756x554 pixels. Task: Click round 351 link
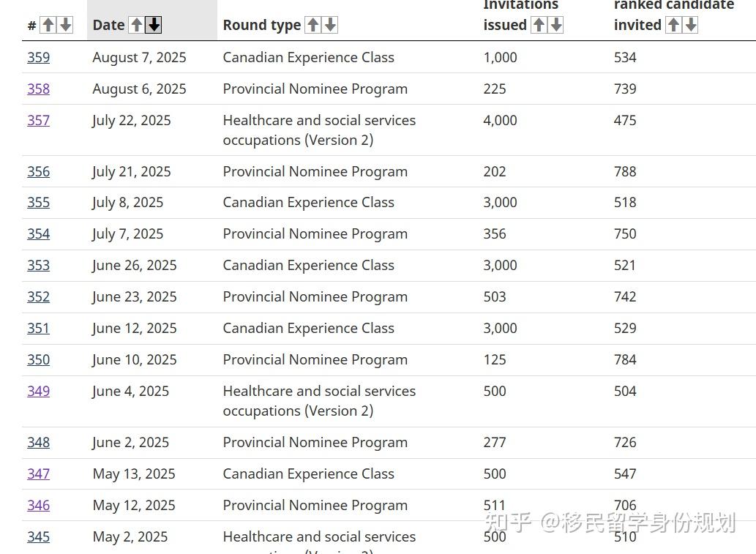click(x=38, y=328)
